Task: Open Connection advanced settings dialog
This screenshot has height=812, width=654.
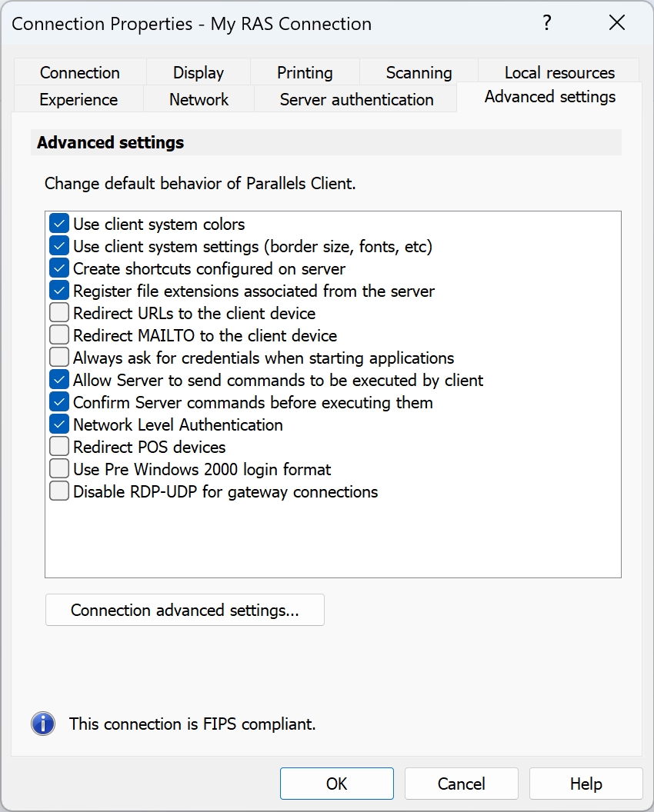Action: [x=185, y=611]
